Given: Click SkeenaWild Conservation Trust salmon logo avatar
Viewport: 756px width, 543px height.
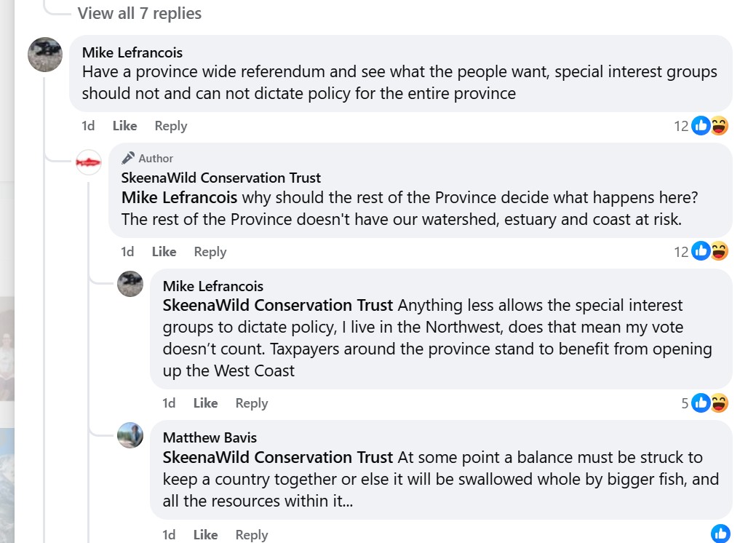Looking at the screenshot, I should point(89,162).
